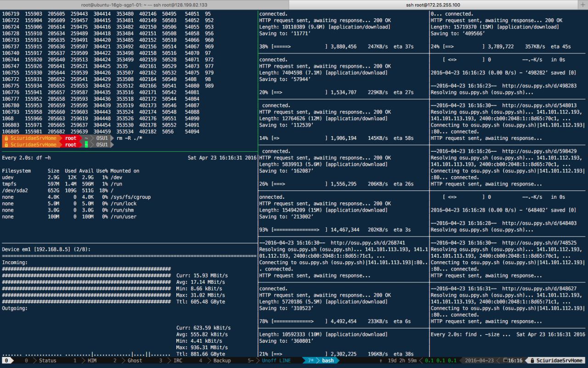Switch to the ssh root@172.25.255.100 tab
The image size is (588, 368).
(433, 5)
